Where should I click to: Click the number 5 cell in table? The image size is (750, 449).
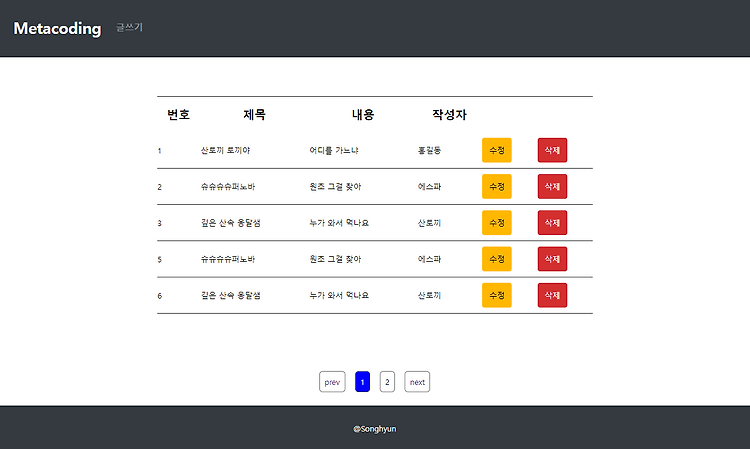[159, 260]
